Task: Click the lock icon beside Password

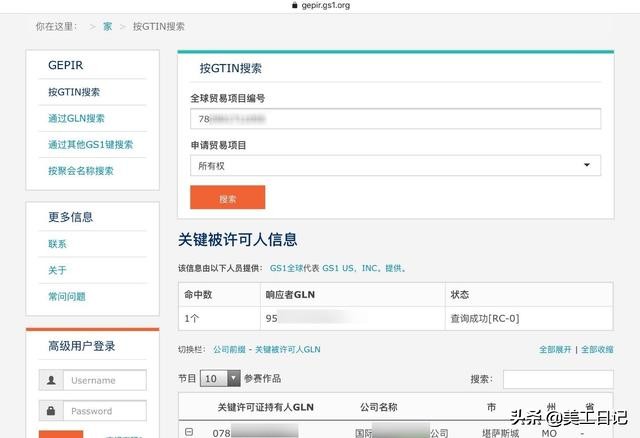Action: click(x=51, y=411)
